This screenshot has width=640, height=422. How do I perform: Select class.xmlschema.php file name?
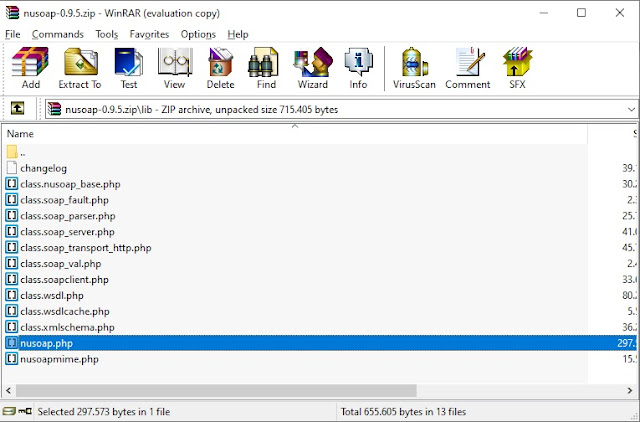tap(67, 327)
